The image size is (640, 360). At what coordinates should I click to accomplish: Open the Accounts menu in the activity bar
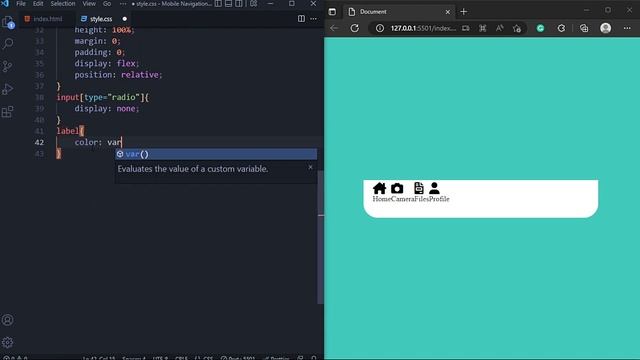point(8,320)
